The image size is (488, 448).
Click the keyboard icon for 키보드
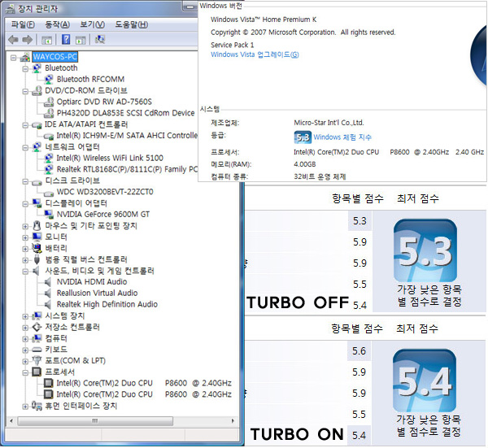37,350
